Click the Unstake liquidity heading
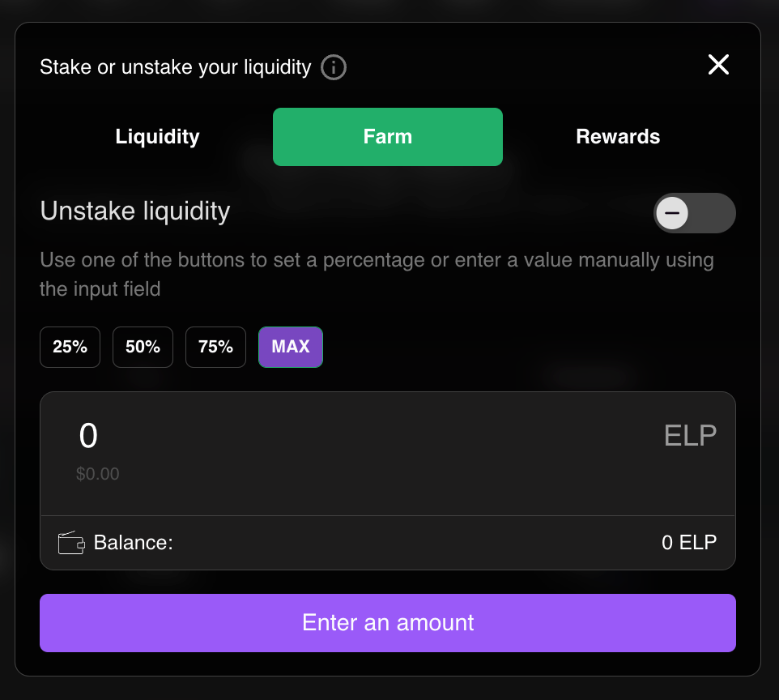The height and width of the screenshot is (700, 779). pyautogui.click(x=135, y=211)
